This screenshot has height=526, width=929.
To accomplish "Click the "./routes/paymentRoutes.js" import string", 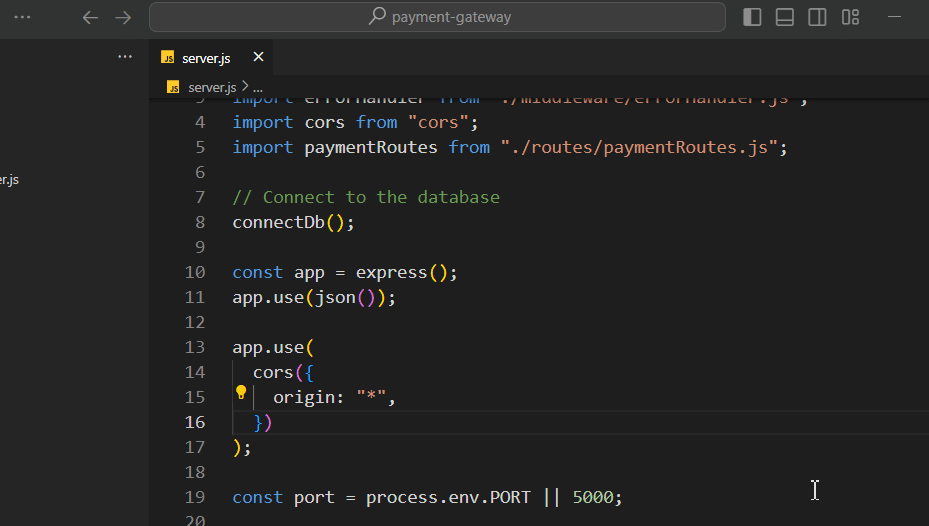I will pyautogui.click(x=639, y=147).
